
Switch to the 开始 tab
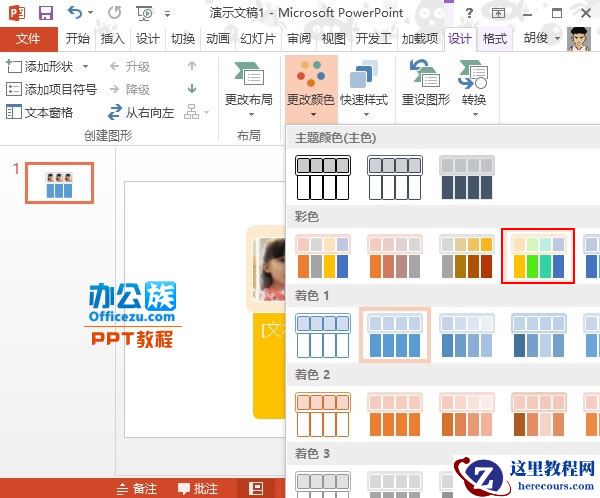coord(78,39)
